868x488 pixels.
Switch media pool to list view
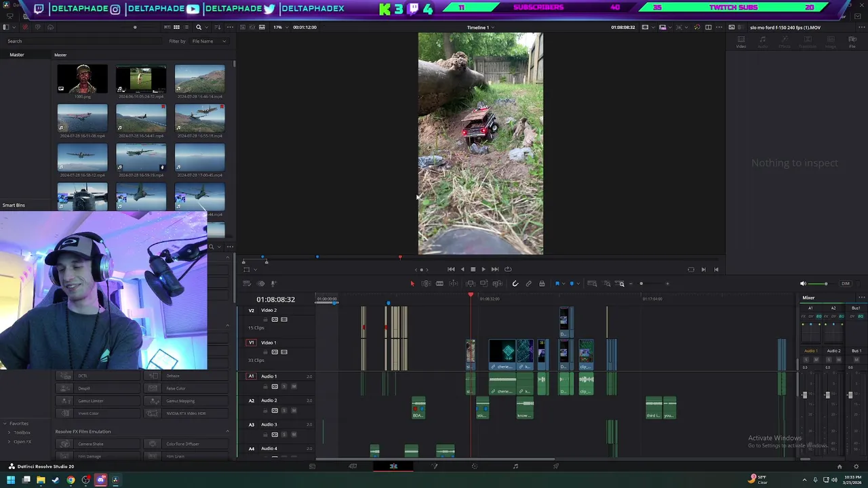(x=186, y=27)
